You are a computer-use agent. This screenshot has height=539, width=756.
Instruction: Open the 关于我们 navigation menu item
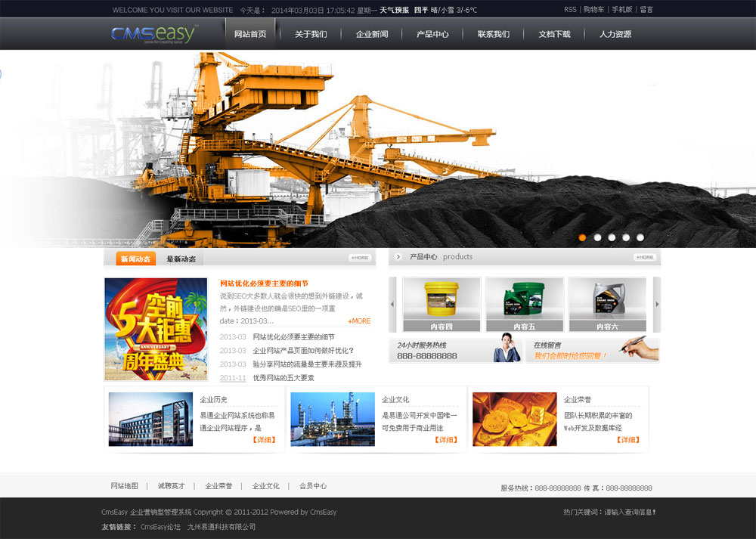click(x=311, y=33)
